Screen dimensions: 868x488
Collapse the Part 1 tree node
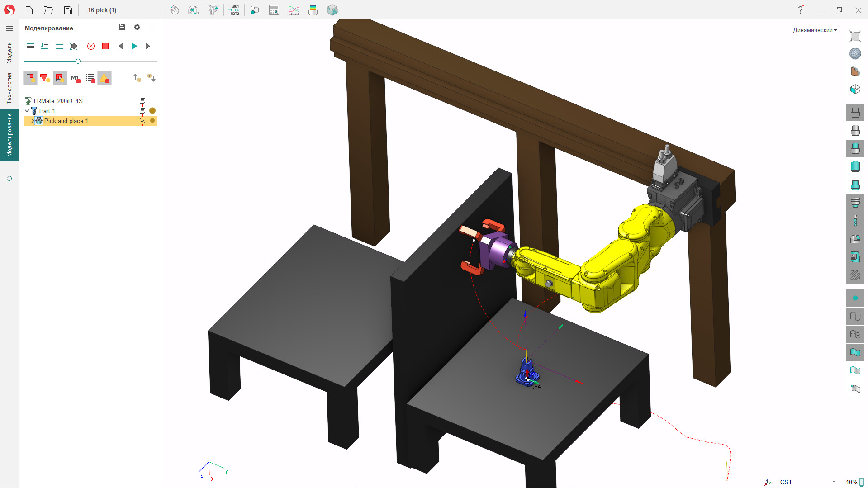pos(27,111)
